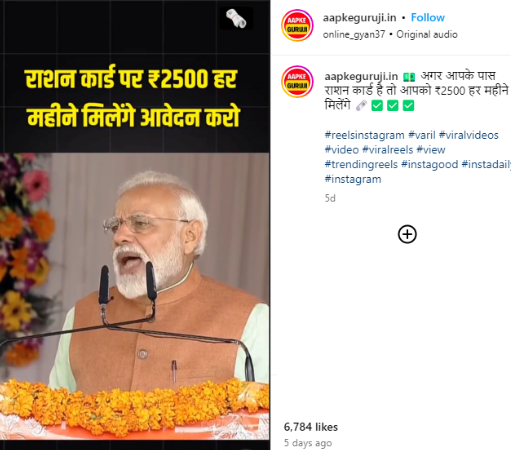Viewport: 511px width, 450px height.
Task: Open the #instagood hashtag
Action: 429,165
